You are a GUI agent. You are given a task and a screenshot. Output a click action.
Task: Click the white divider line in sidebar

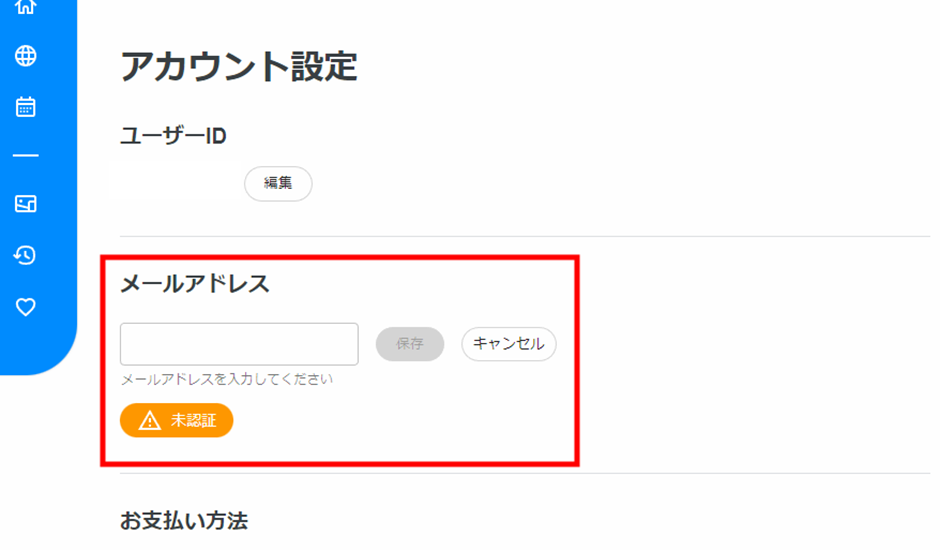(x=26, y=156)
